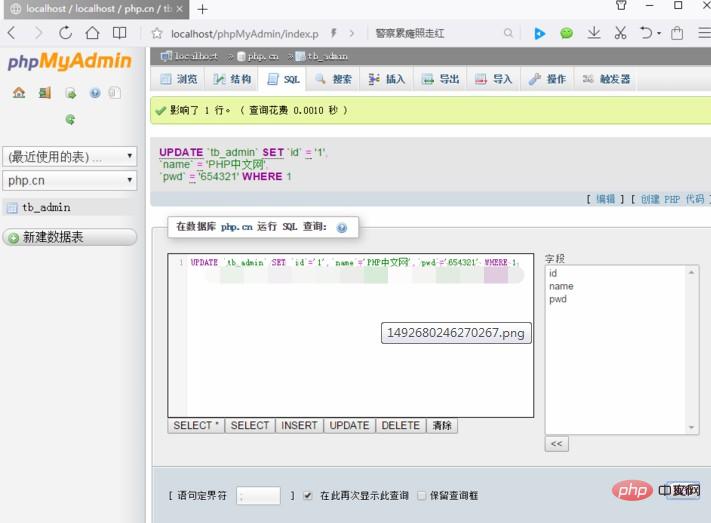Click undo closed tab icon

[x=646, y=33]
